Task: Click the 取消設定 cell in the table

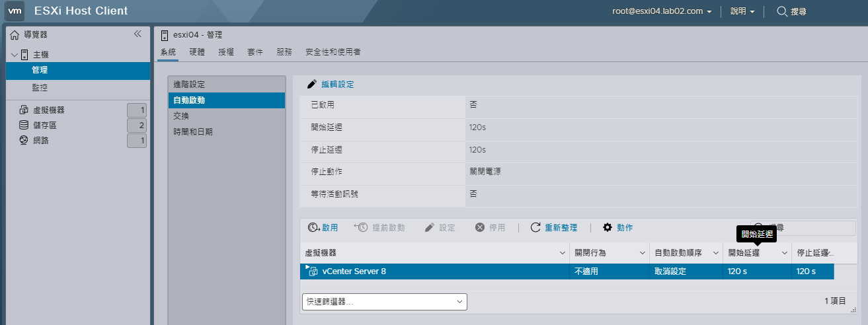Action: pos(670,271)
